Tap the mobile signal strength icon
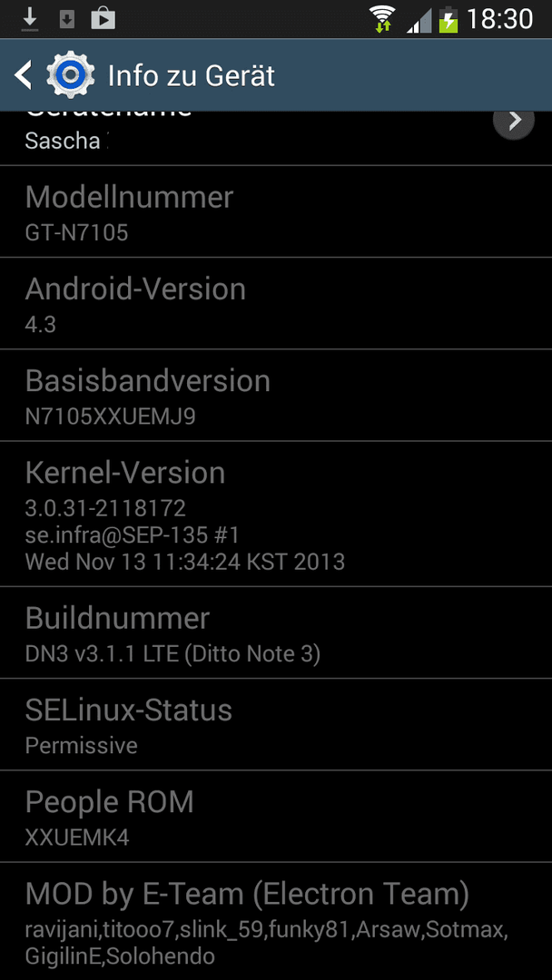Viewport: 552px width, 980px height. (x=419, y=20)
